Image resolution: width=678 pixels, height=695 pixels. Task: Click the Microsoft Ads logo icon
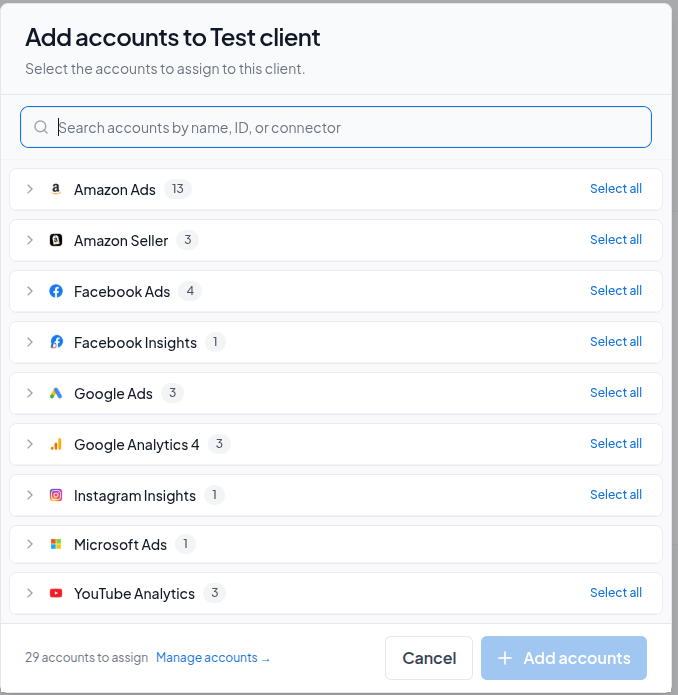[56, 544]
